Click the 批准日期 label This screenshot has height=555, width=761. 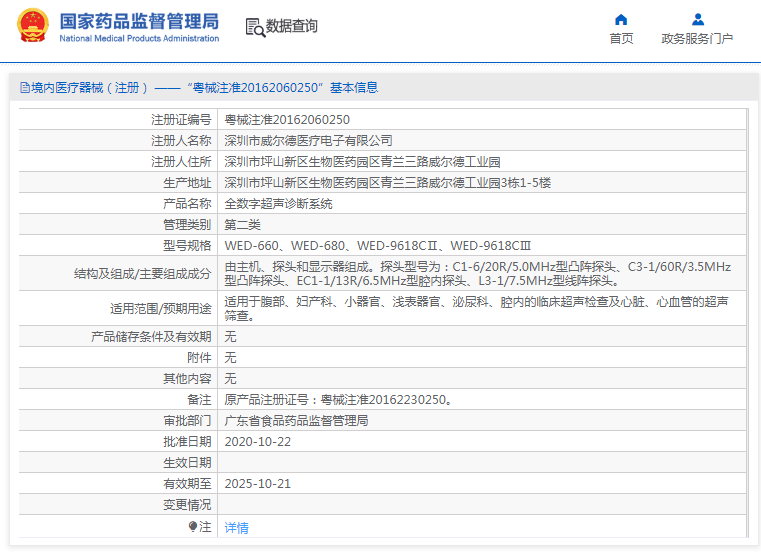[187, 442]
